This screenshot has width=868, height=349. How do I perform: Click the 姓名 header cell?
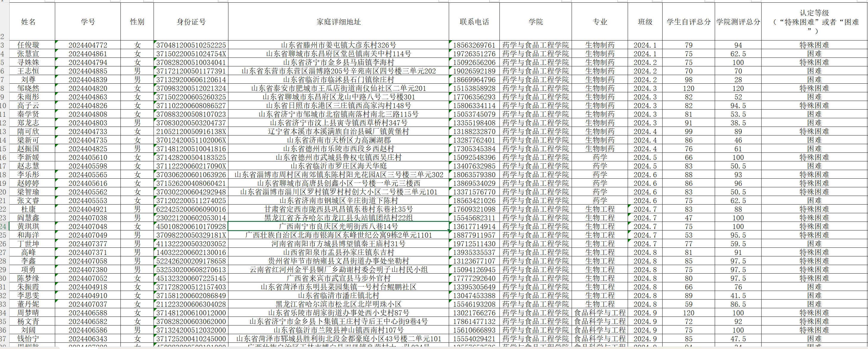click(28, 22)
